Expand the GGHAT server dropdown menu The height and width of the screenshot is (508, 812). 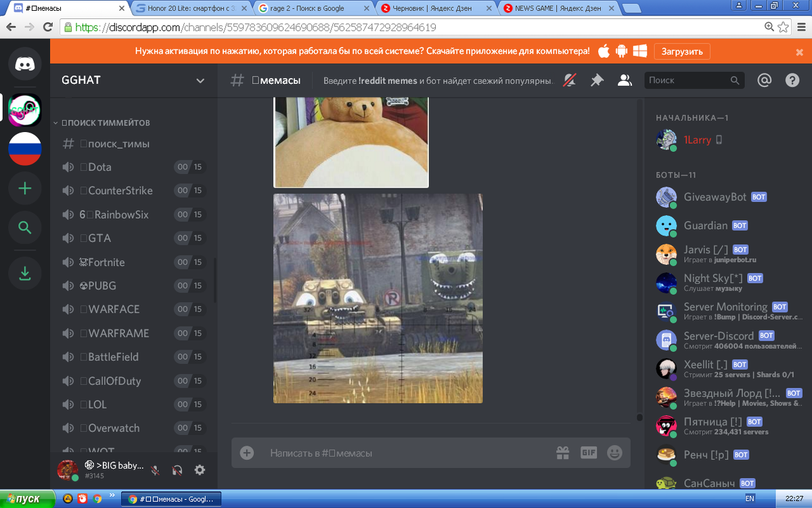[x=200, y=80]
